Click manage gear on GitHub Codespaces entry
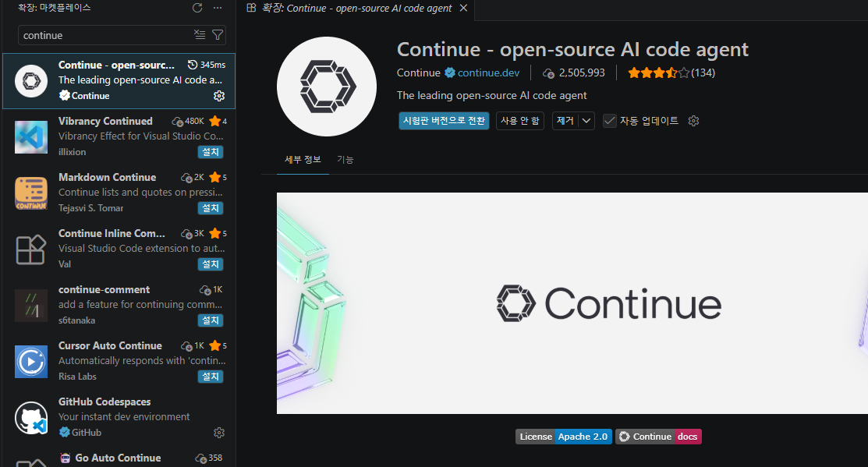Image resolution: width=868 pixels, height=467 pixels. (x=219, y=433)
